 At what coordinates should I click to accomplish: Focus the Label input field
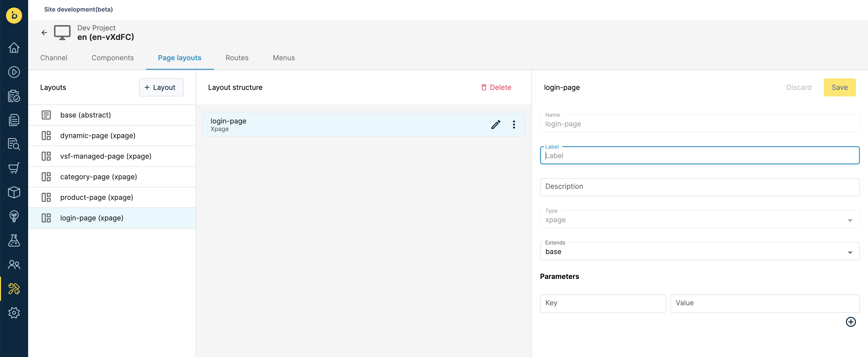(699, 156)
